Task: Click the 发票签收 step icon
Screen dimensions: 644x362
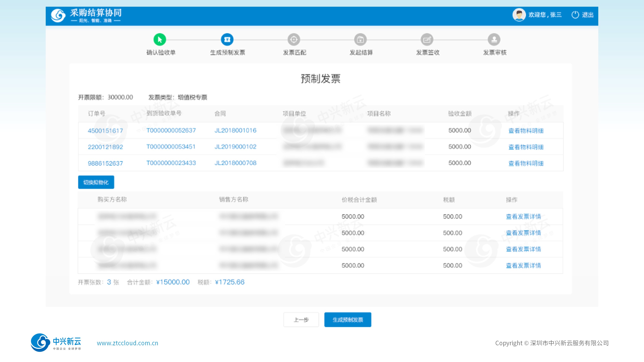Action: pos(427,39)
